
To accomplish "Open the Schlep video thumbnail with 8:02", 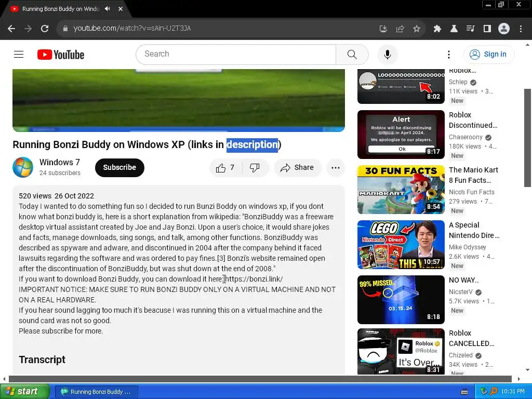I will 401,86.
